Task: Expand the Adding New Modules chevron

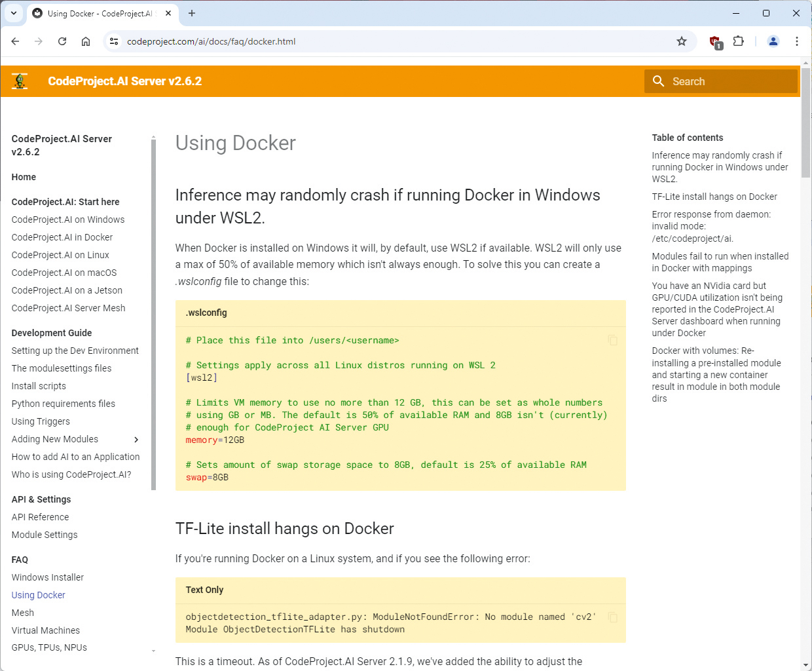Action: (136, 440)
